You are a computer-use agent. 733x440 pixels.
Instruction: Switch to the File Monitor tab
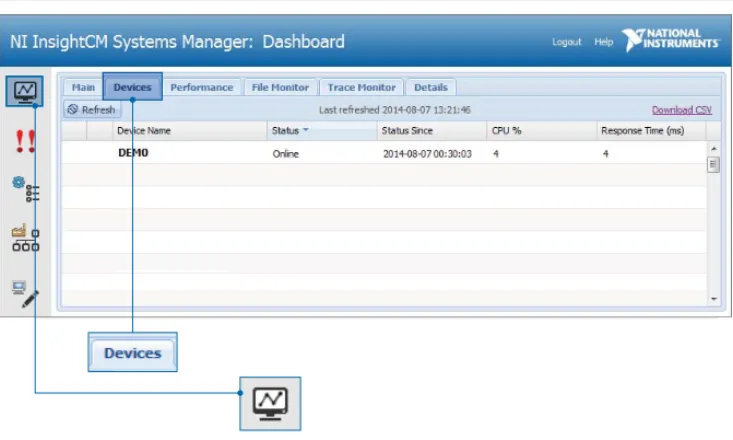[280, 87]
